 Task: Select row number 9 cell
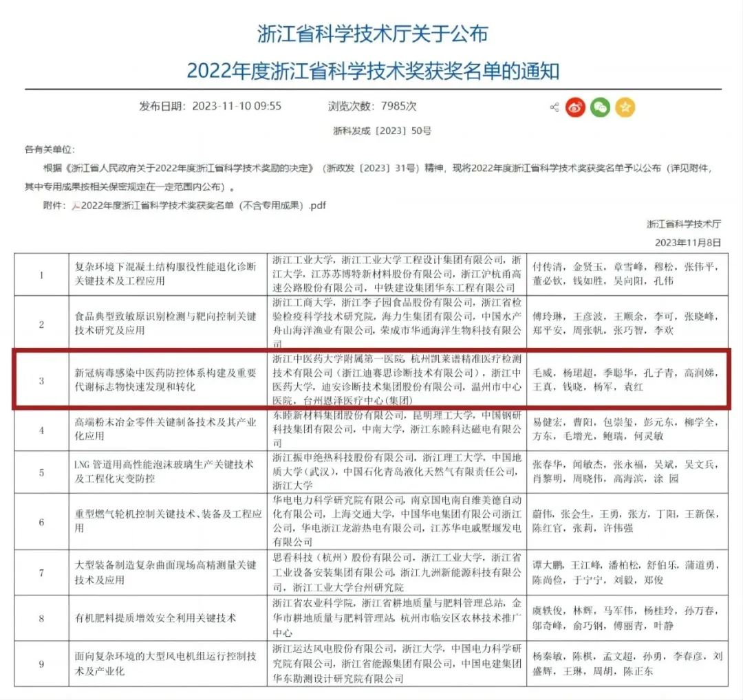tap(42, 664)
